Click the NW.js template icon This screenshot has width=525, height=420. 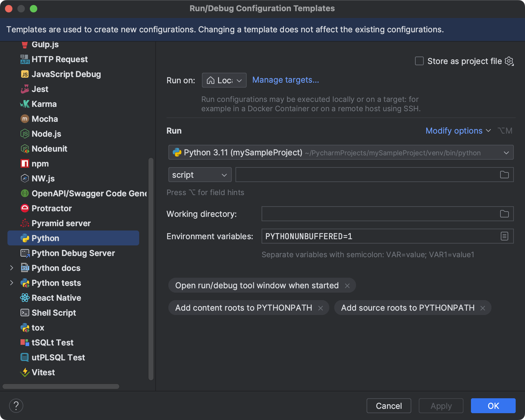coord(25,178)
